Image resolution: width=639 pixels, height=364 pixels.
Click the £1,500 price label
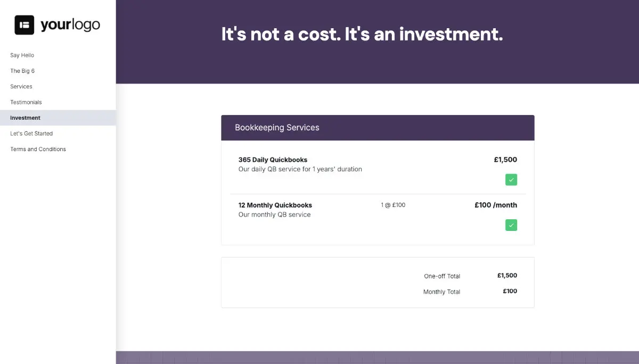pyautogui.click(x=505, y=159)
